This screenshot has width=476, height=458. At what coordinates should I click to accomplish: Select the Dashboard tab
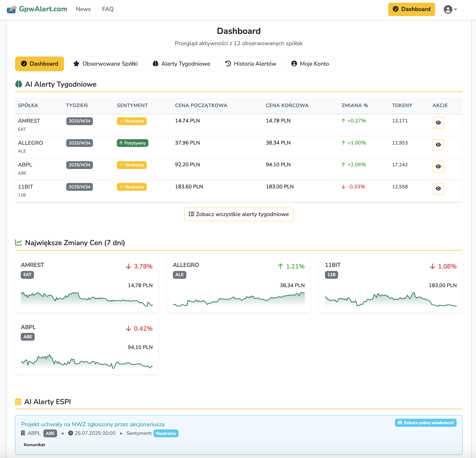point(40,64)
